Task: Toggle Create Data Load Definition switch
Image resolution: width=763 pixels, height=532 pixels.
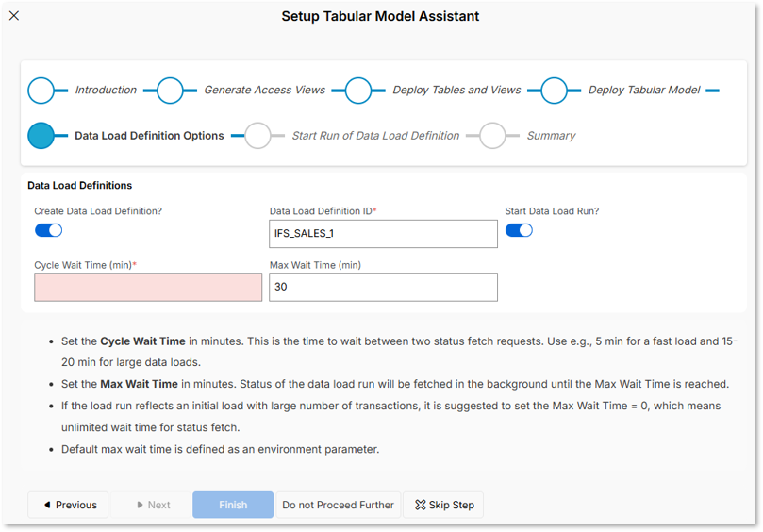Action: click(x=49, y=230)
